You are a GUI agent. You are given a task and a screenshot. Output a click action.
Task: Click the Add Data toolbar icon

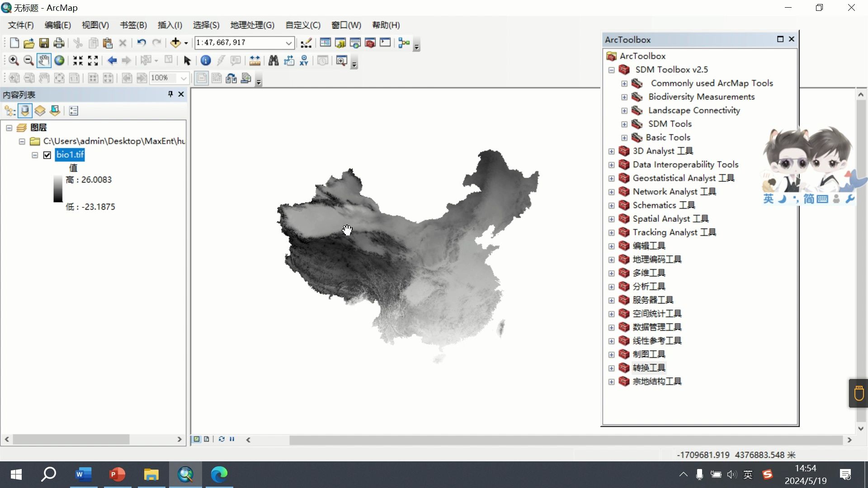click(175, 43)
